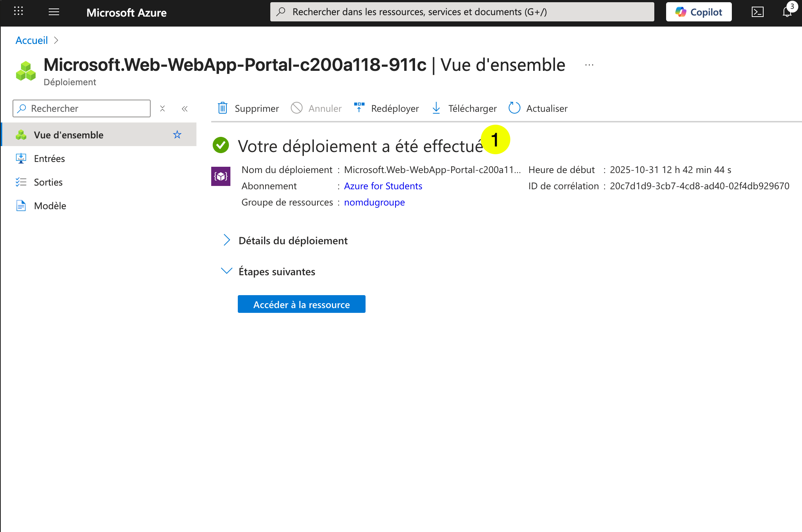Open the Azure app launcher grid

18,11
